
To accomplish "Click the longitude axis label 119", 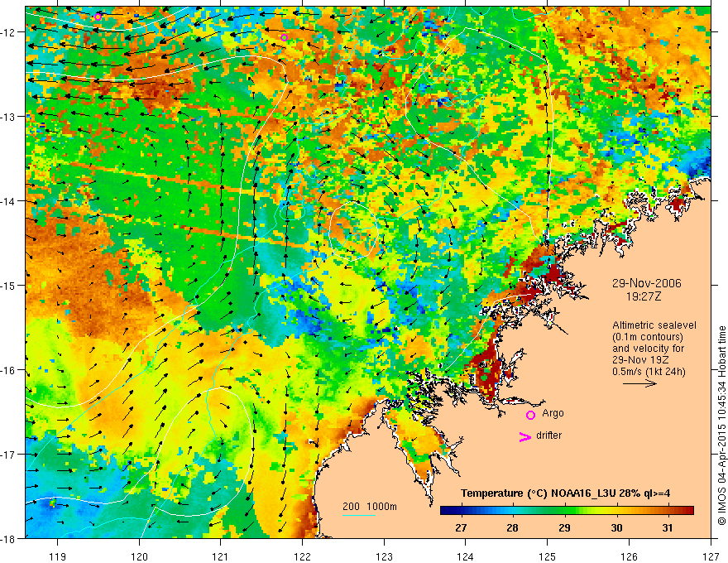I will [58, 556].
